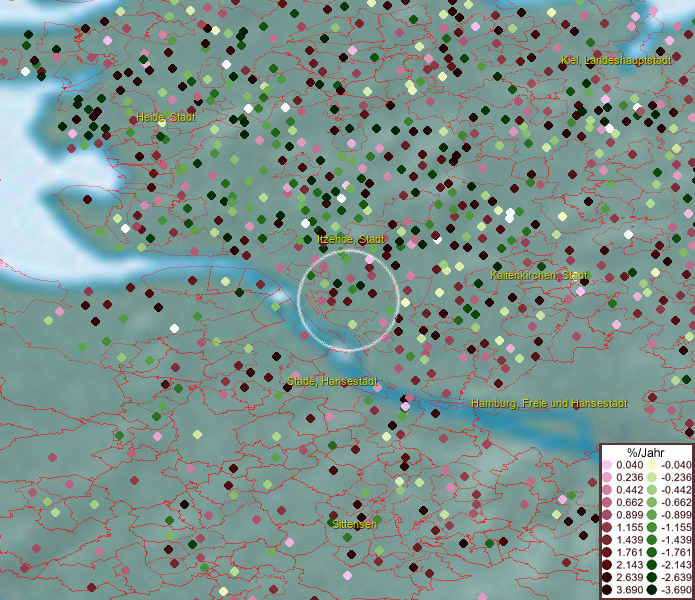The width and height of the screenshot is (695, 600).
Task: Click the 'Heide, Stadt' map label
Action: tap(166, 117)
